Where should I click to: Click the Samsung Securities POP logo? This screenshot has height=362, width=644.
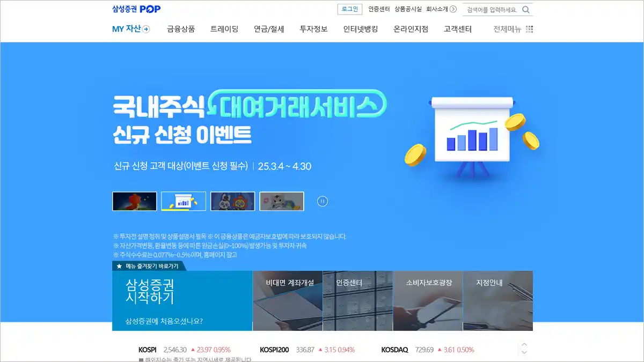click(136, 9)
